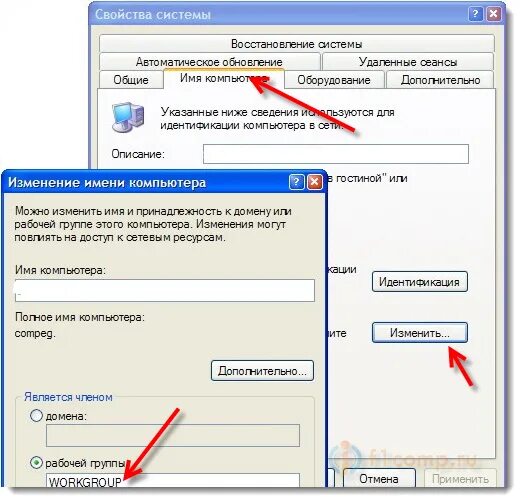This screenshot has width=521, height=502.
Task: Click the computer icon in System Properties
Action: [128, 118]
